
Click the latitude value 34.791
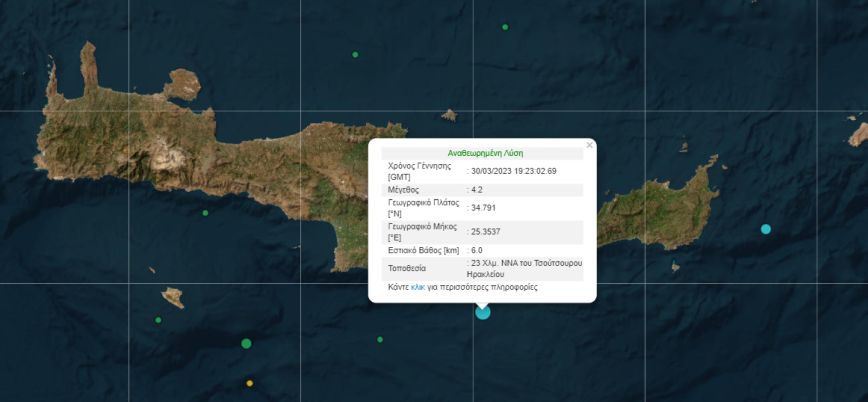pyautogui.click(x=484, y=208)
